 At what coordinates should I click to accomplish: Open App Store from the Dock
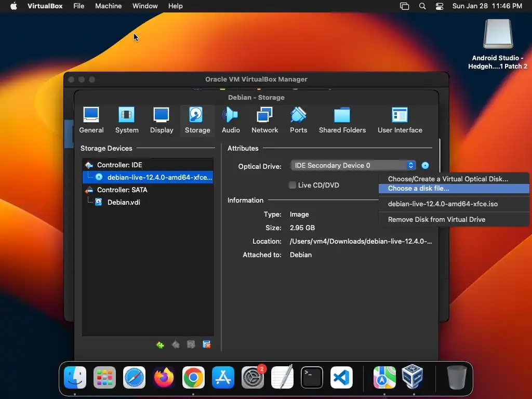223,377
